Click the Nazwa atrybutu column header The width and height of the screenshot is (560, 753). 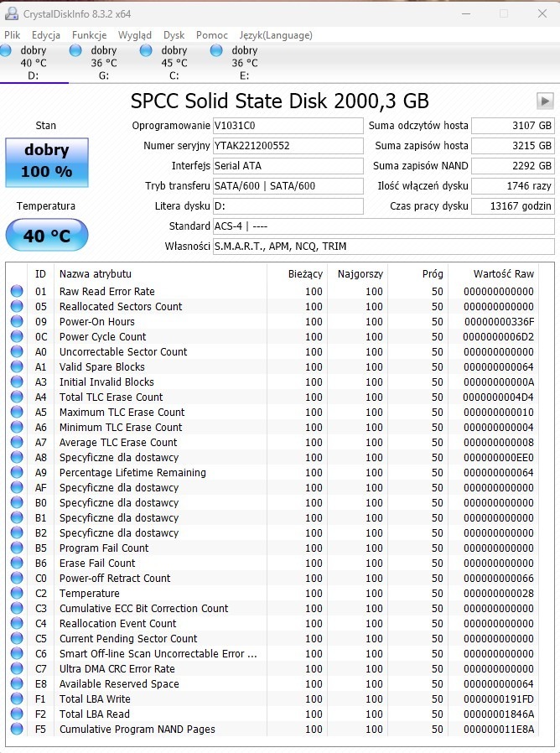160,274
